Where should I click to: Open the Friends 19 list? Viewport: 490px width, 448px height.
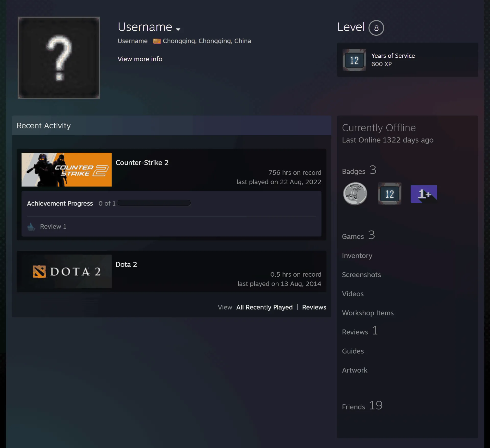362,405
